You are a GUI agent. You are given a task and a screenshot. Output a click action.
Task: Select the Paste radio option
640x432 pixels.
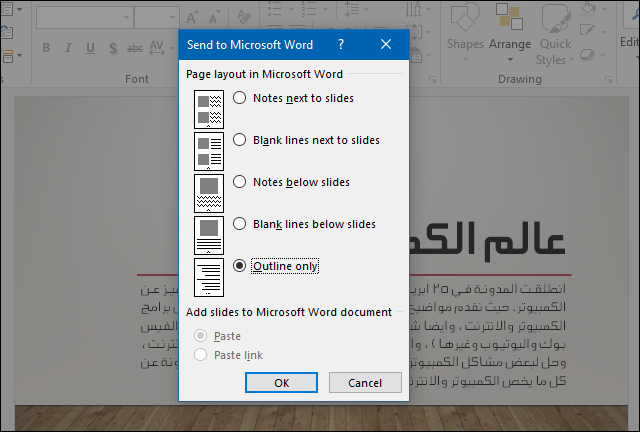[200, 336]
